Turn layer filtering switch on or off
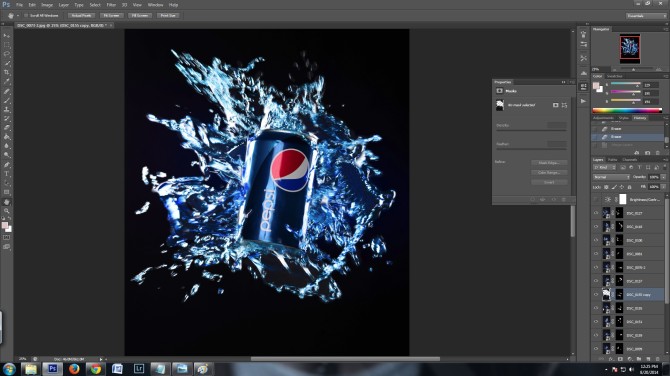Image resolution: width=670 pixels, height=376 pixels. tap(664, 167)
